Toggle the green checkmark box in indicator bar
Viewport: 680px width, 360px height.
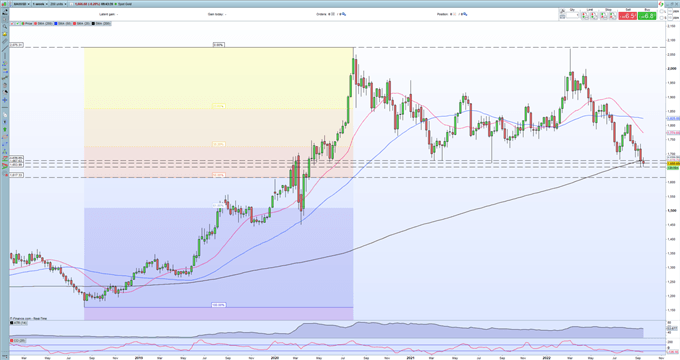pyautogui.click(x=17, y=23)
